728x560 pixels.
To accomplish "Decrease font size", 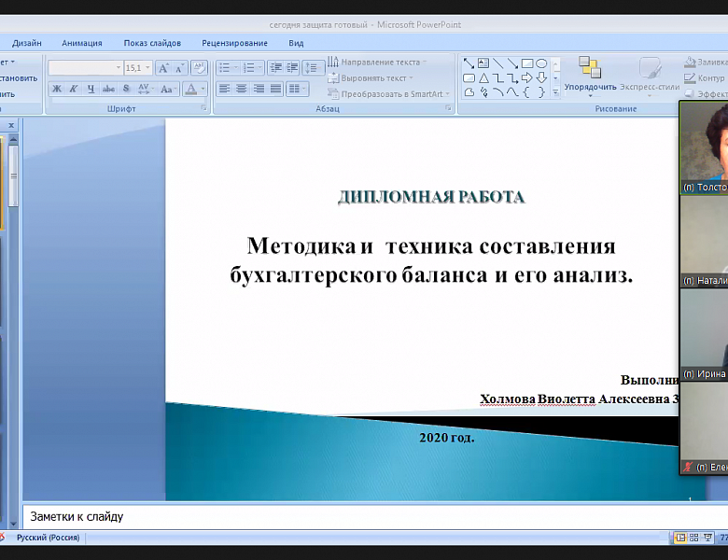I will tap(180, 68).
